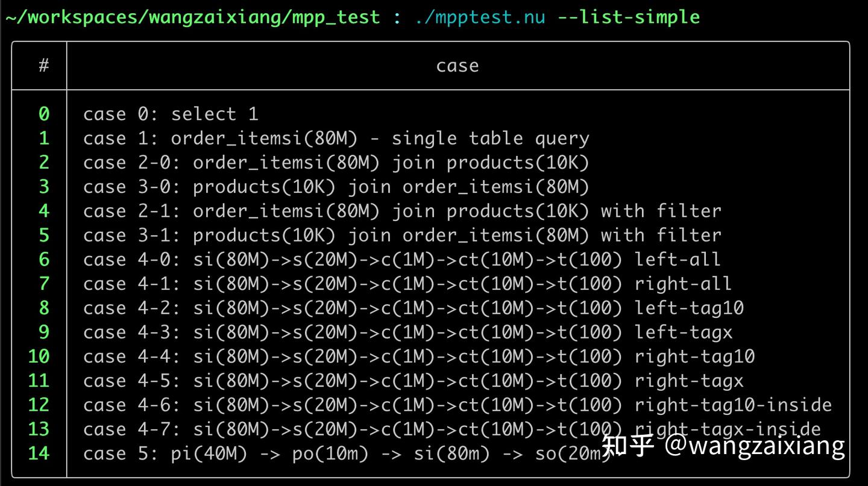This screenshot has width=868, height=486.
Task: Select case 2-0 order_itemsi join products row
Action: pyautogui.click(x=336, y=163)
